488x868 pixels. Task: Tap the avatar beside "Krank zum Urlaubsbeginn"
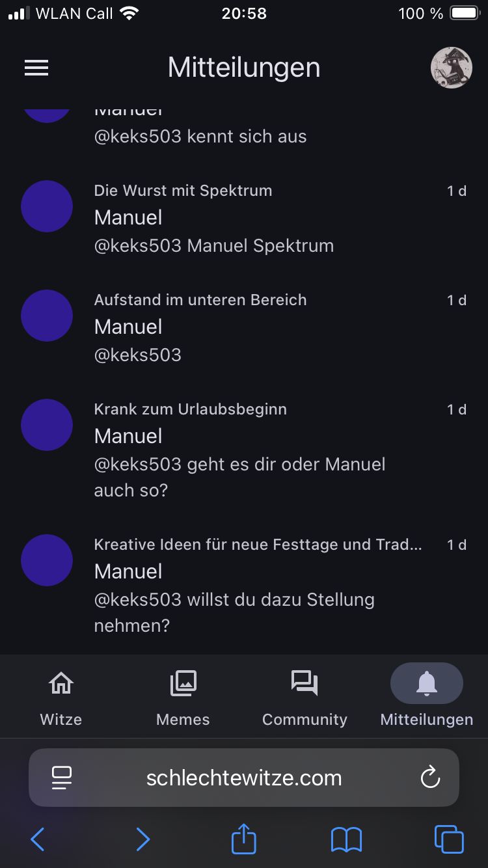point(47,425)
